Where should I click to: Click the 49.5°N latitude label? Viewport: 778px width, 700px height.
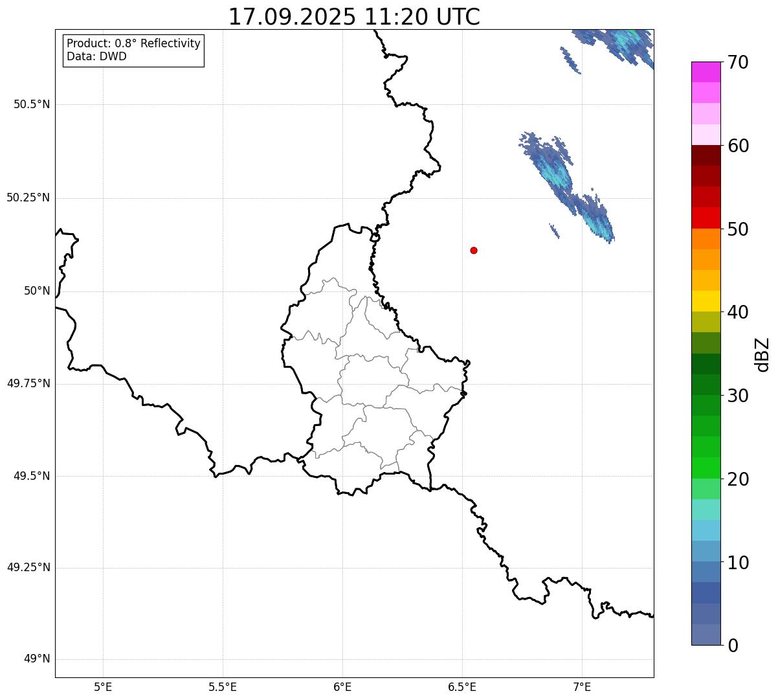[x=32, y=476]
